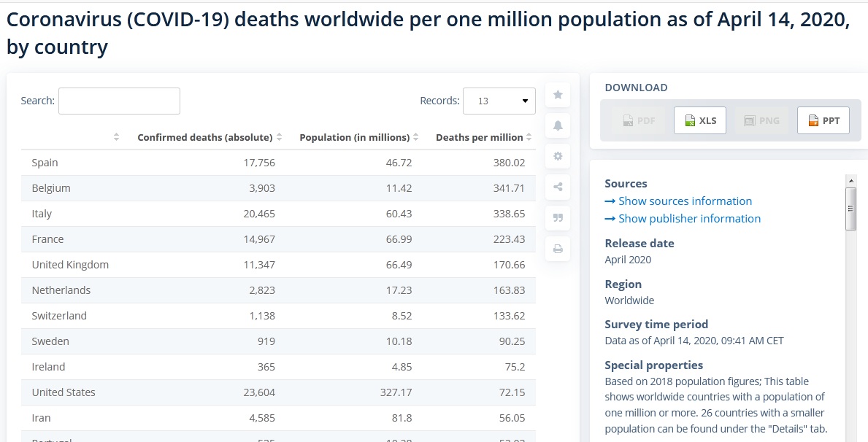Image resolution: width=868 pixels, height=442 pixels.
Task: Click the share icon
Action: tap(558, 187)
